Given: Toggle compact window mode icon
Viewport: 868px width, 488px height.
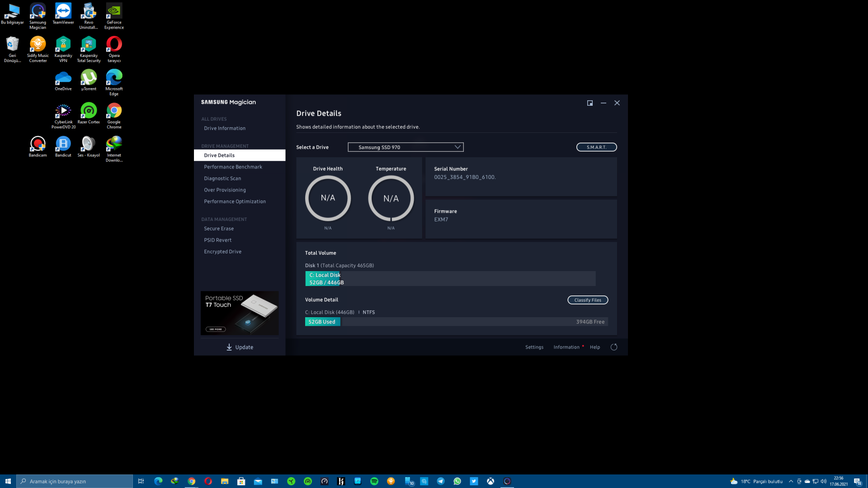Looking at the screenshot, I should [590, 103].
